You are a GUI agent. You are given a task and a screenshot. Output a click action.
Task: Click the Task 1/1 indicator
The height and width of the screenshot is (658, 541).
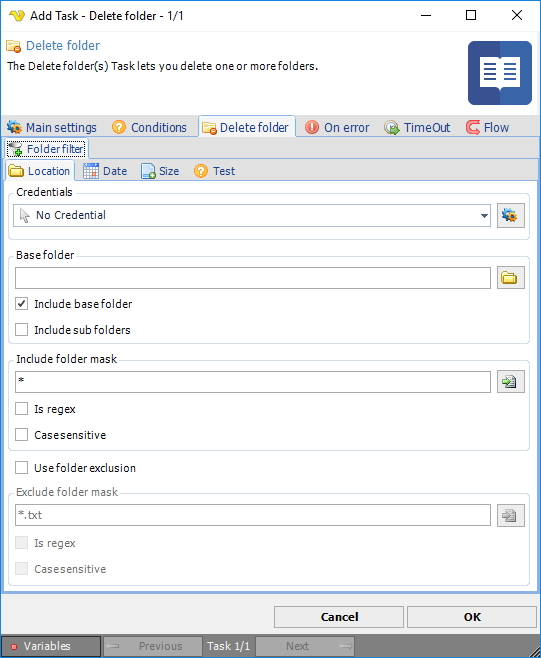229,646
